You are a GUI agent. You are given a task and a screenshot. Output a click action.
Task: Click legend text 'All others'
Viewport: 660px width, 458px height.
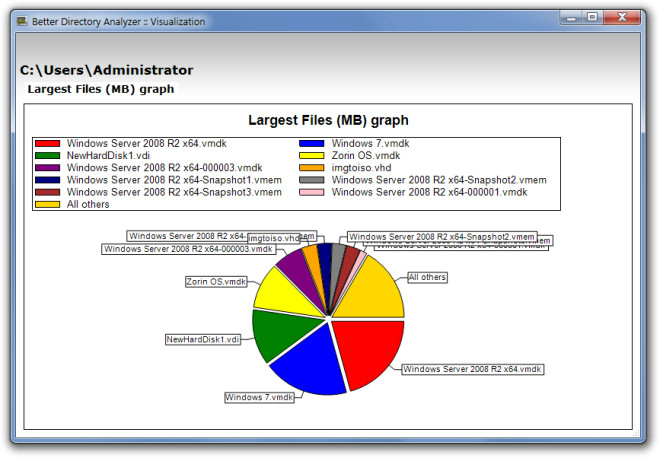88,205
